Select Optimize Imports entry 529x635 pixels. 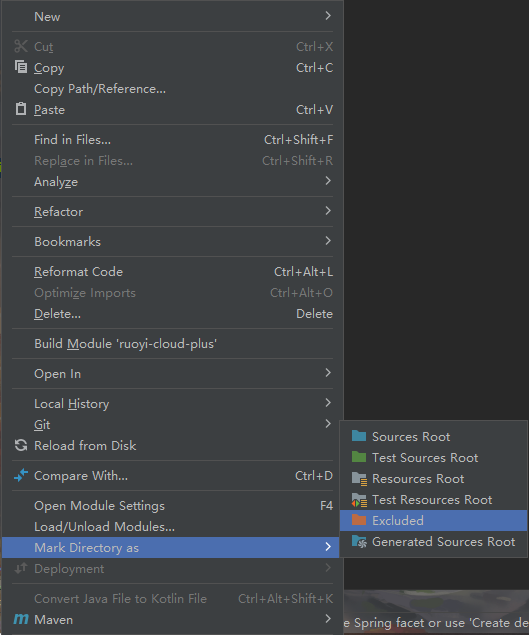[173, 293]
